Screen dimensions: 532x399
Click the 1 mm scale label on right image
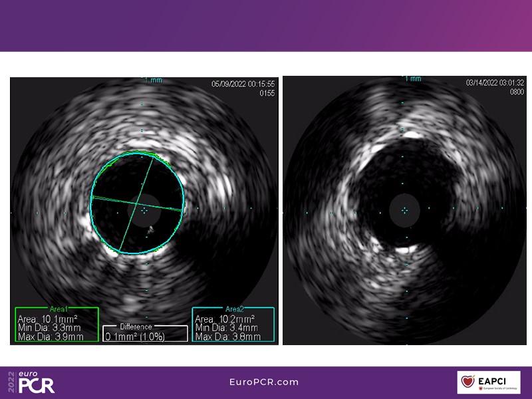tap(412, 78)
